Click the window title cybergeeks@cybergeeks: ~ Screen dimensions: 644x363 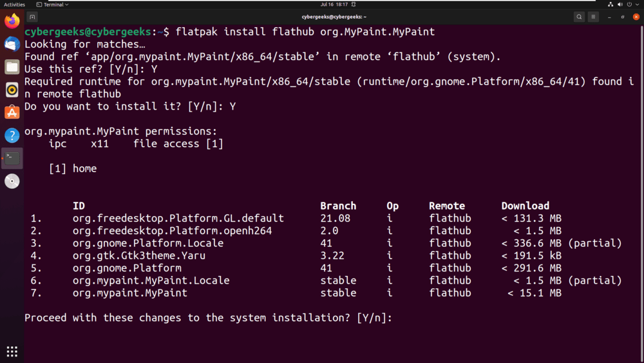point(334,17)
